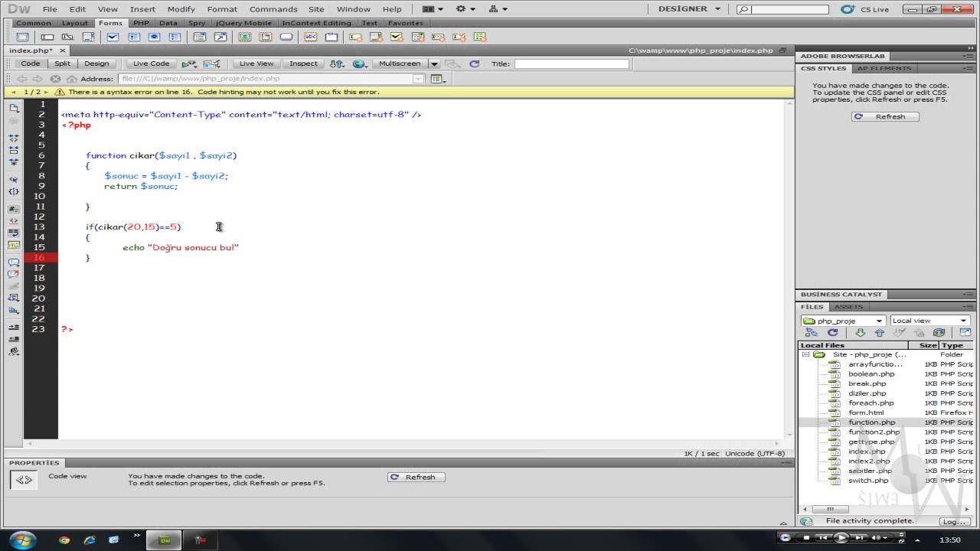
Task: Open php_proje site dropdown in Files panel
Action: click(843, 321)
